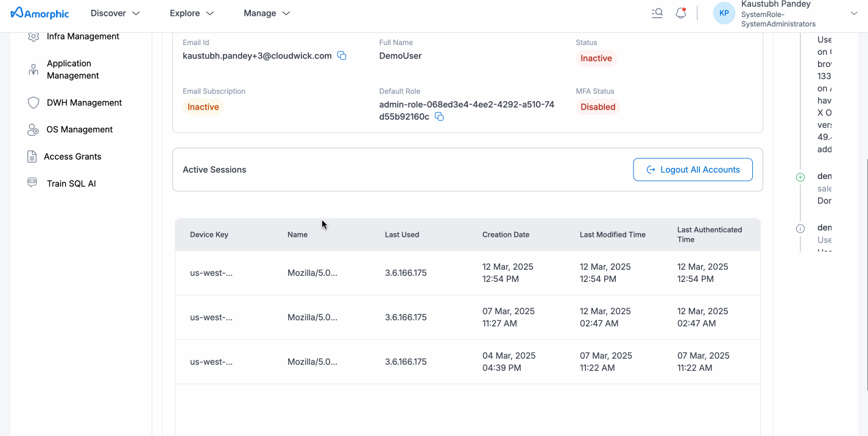The image size is (868, 436).
Task: Click the kaustubh.pandey+3@cloudwick.com email text
Action: 257,55
